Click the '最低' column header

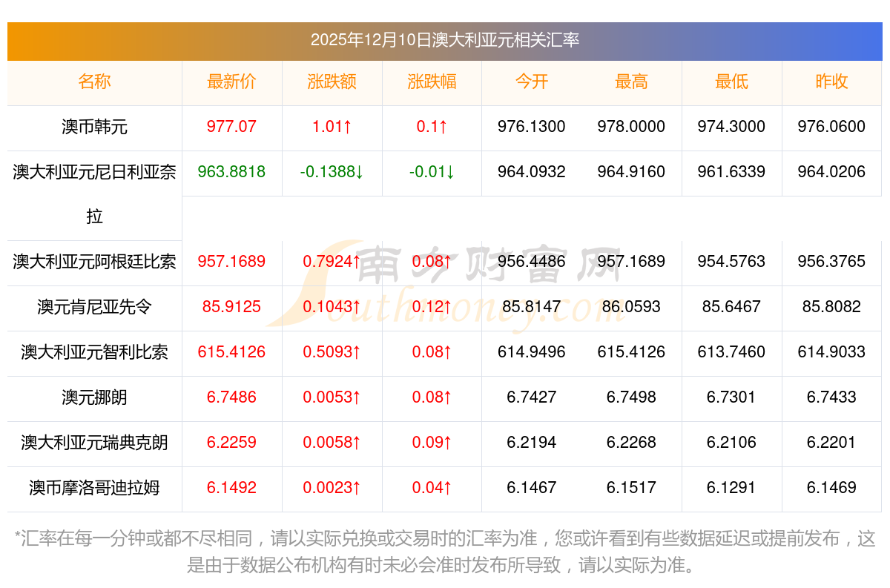[x=731, y=82]
